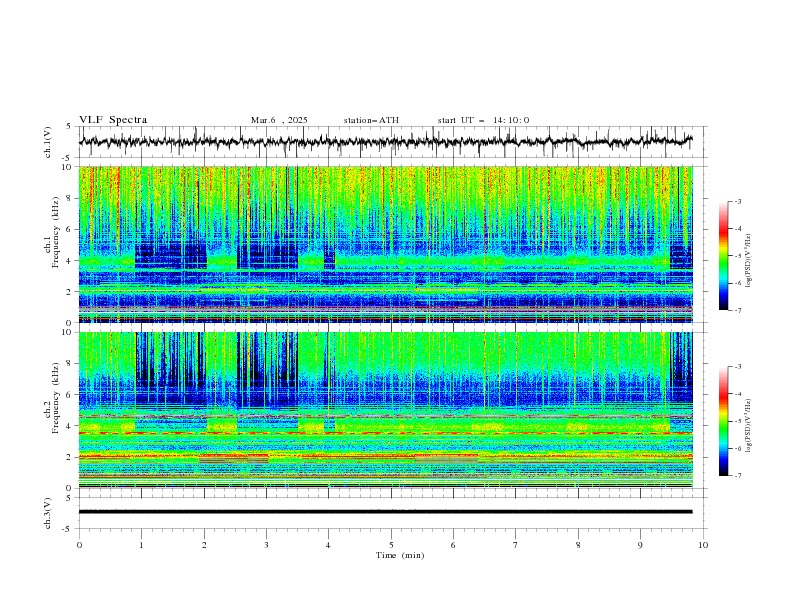Click the 'VLF Spectra' title text
792x612 pixels.
click(x=113, y=120)
